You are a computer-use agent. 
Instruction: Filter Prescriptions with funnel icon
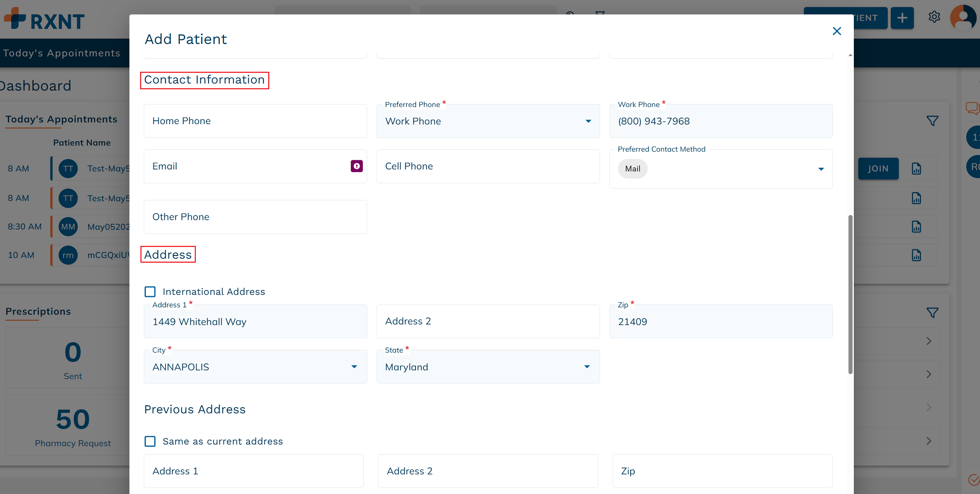pyautogui.click(x=932, y=313)
